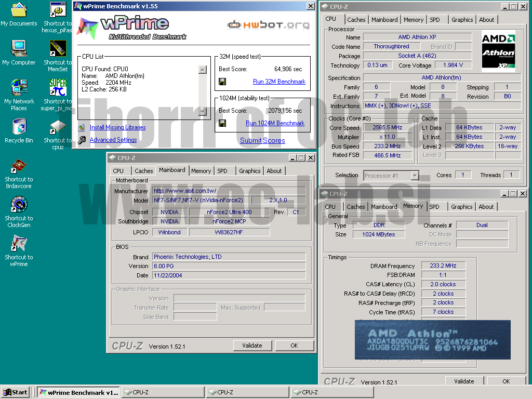Select Graphics tab in Memory CPU-Z window

pos(461,207)
